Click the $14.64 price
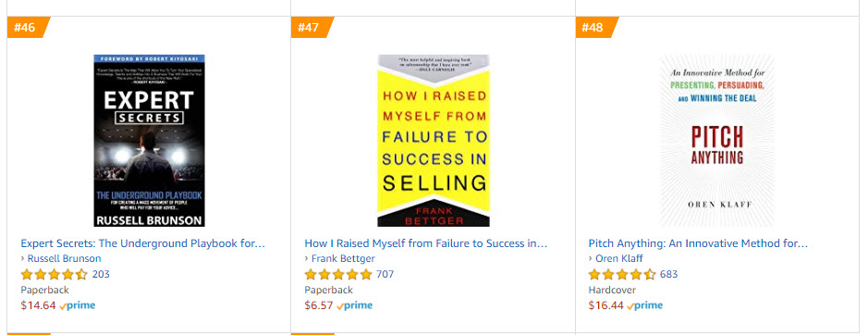The width and height of the screenshot is (868, 335). (x=38, y=305)
